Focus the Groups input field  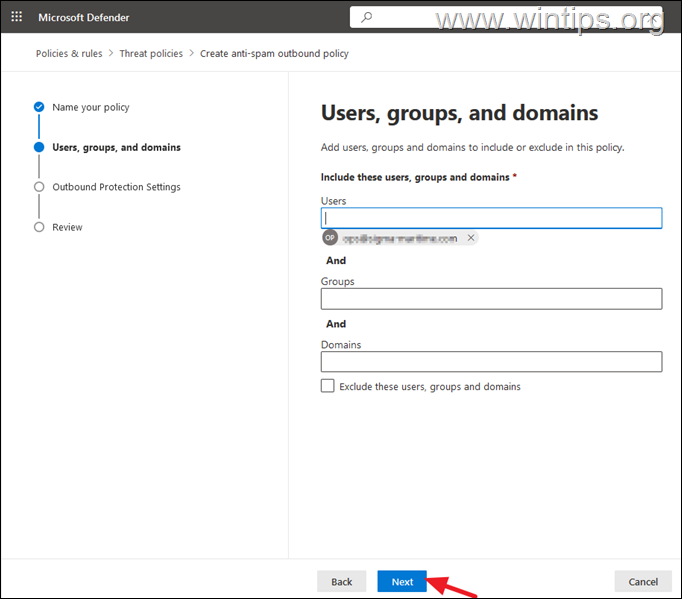491,299
